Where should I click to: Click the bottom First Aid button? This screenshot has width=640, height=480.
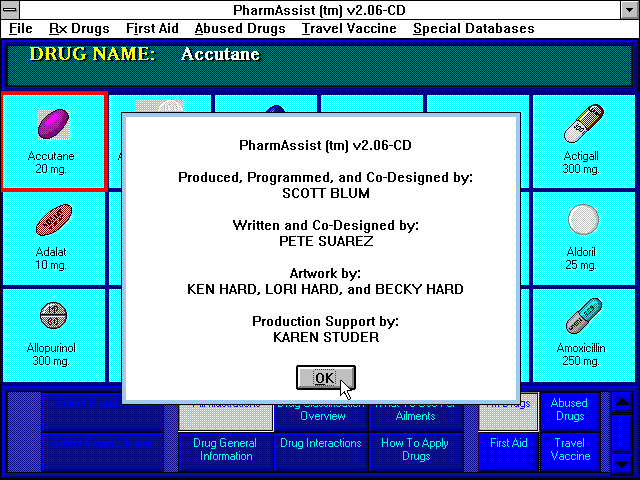(509, 450)
